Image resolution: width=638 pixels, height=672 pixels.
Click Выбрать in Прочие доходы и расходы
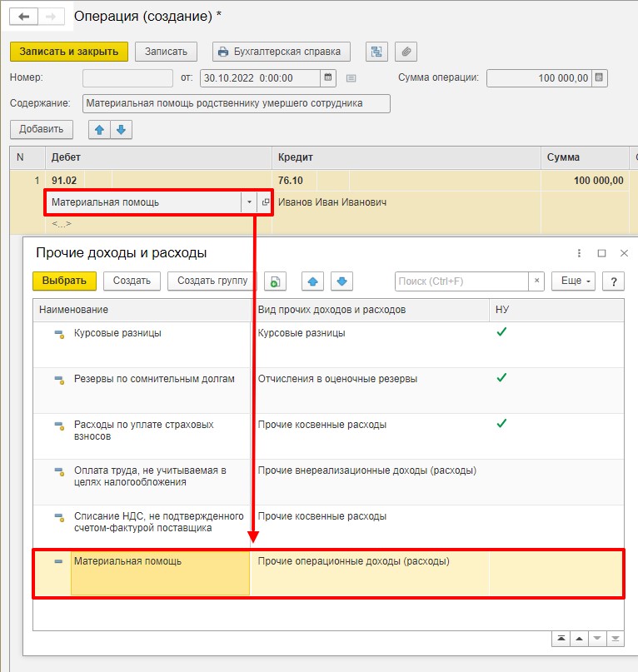click(64, 281)
